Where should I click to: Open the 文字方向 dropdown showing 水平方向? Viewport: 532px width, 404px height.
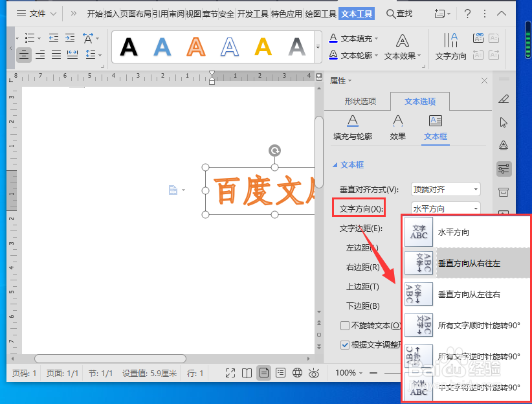click(446, 208)
